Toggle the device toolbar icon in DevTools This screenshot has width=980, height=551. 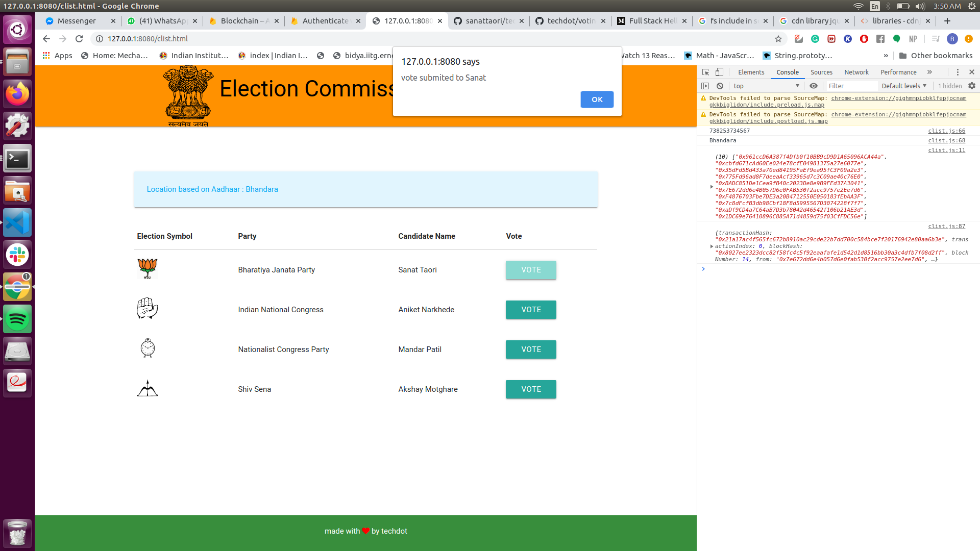[x=719, y=72]
